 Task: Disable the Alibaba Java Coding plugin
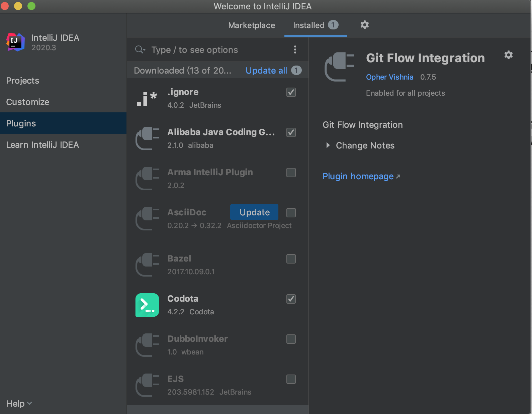point(291,132)
